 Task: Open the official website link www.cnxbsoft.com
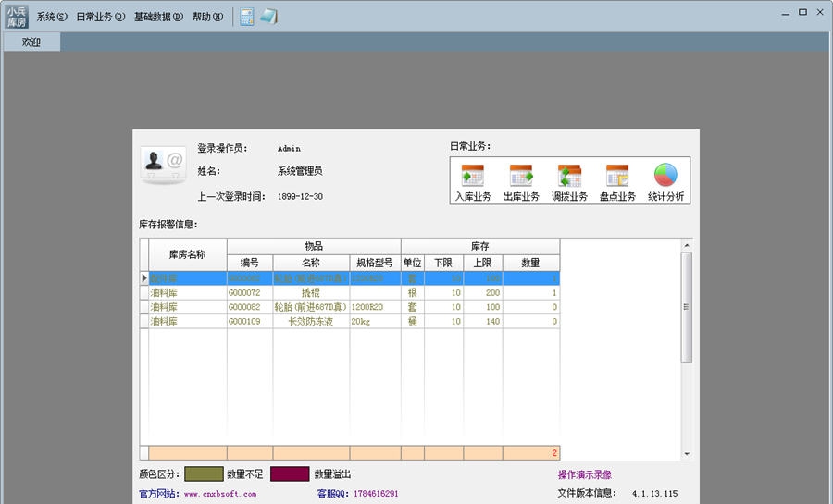coord(220,494)
